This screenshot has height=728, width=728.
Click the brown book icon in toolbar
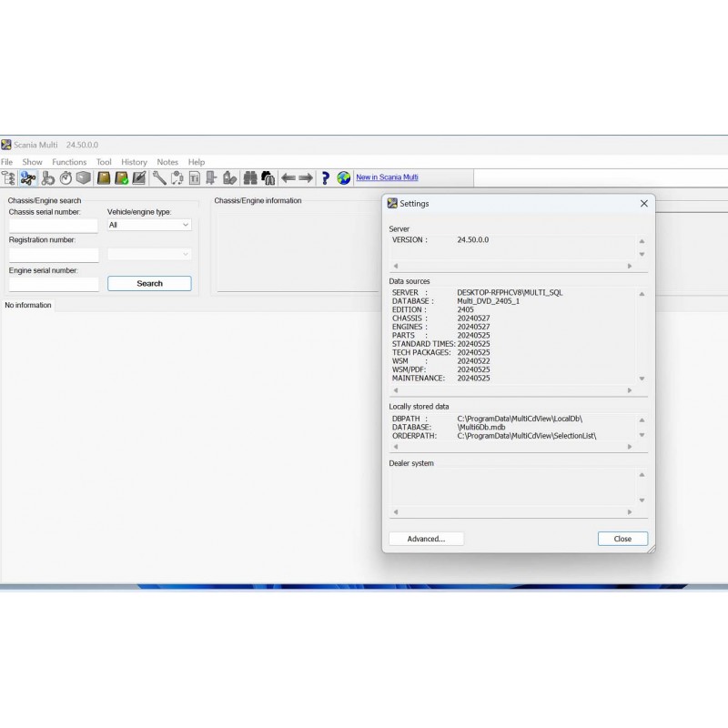[104, 178]
